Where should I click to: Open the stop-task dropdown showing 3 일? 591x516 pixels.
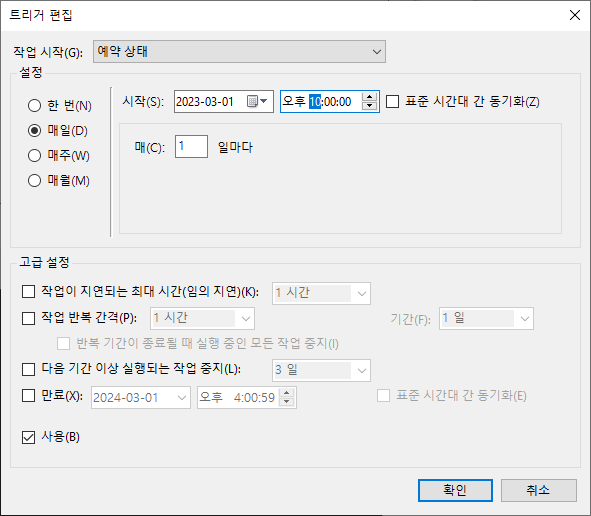321,370
